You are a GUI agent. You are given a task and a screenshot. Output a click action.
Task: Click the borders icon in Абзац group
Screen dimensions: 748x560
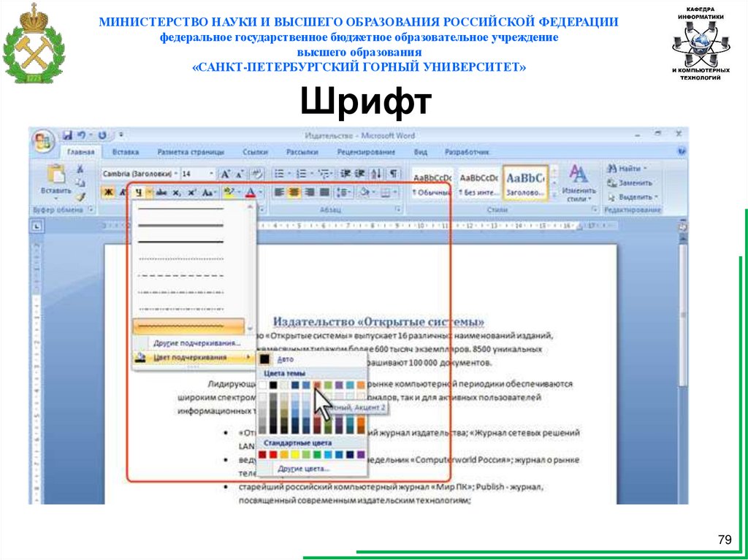[386, 192]
